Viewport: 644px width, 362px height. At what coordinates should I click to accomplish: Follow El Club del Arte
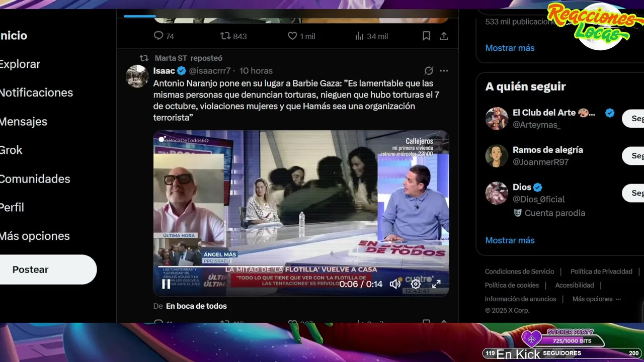(633, 119)
